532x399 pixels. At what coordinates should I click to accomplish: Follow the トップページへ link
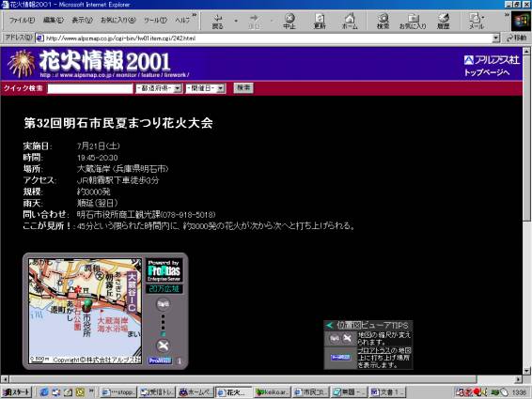coord(487,72)
